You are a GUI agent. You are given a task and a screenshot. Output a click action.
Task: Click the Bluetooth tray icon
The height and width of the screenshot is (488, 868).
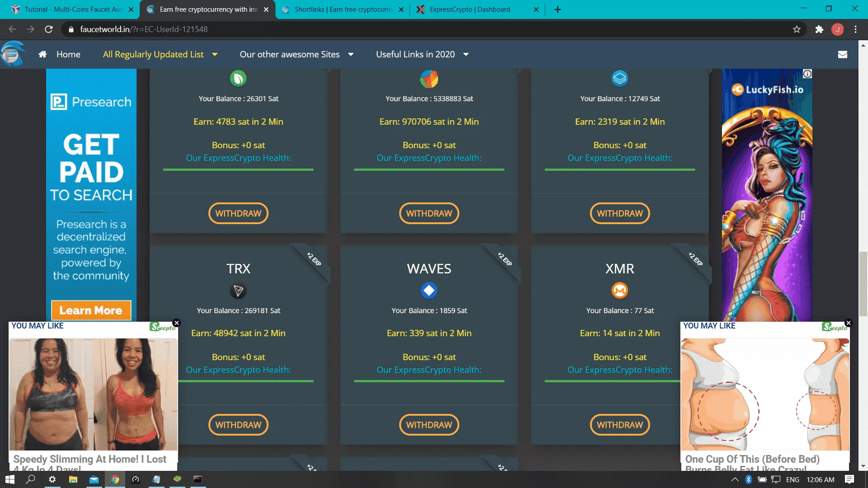tap(749, 479)
